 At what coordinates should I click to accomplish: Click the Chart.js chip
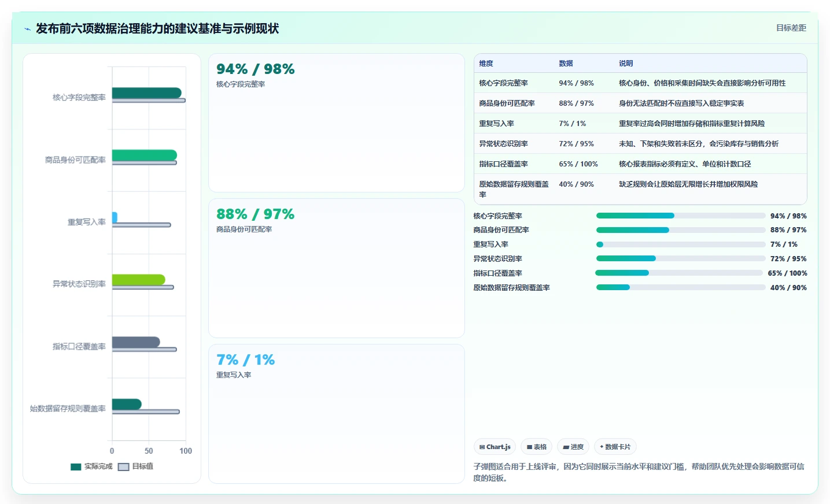coord(495,447)
